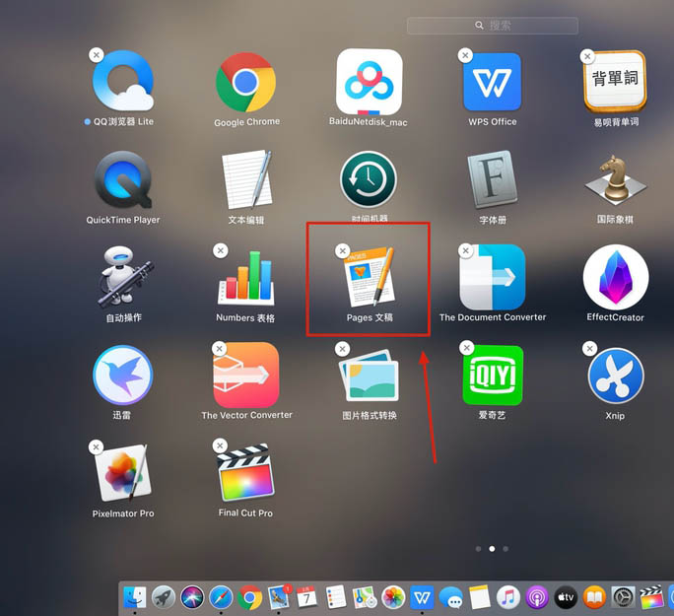Image resolution: width=674 pixels, height=616 pixels.
Task: Open Chrome from the Dock
Action: point(249,597)
